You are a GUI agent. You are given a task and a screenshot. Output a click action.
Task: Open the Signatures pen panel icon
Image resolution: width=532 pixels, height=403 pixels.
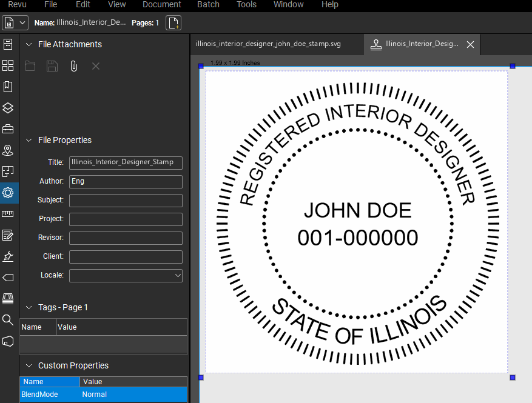[x=8, y=256]
